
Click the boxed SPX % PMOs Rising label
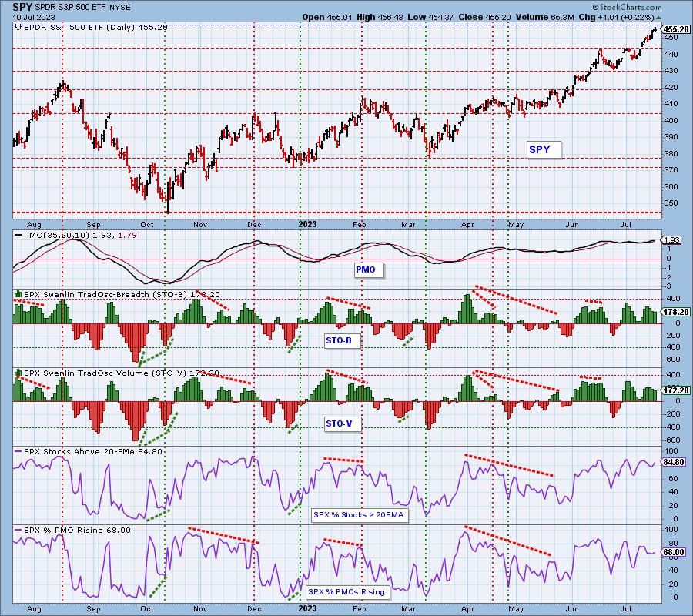(x=346, y=591)
